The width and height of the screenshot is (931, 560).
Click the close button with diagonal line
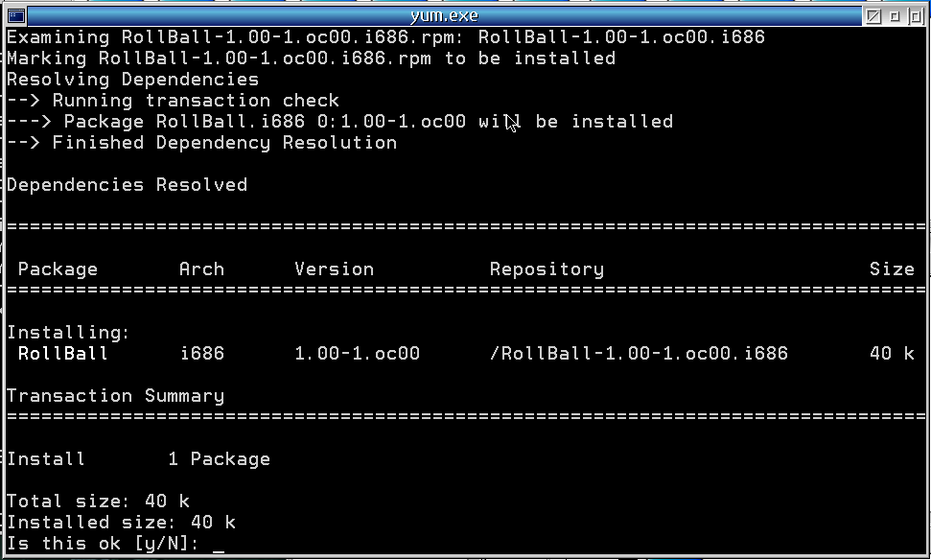point(873,16)
